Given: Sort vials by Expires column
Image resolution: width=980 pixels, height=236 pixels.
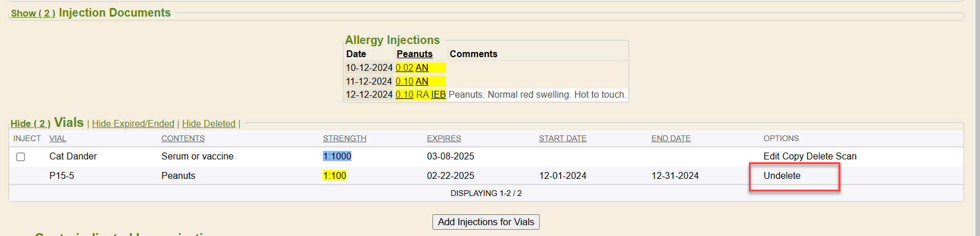Looking at the screenshot, I should coord(444,138).
